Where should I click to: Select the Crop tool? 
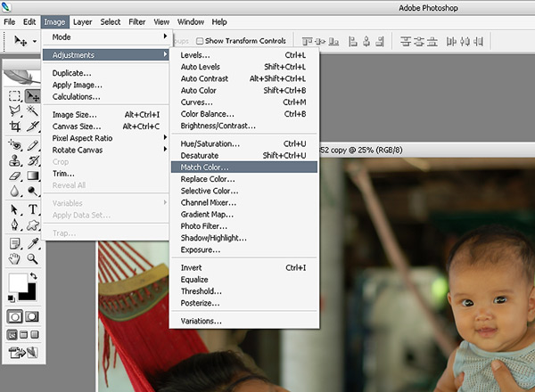pyautogui.click(x=14, y=127)
